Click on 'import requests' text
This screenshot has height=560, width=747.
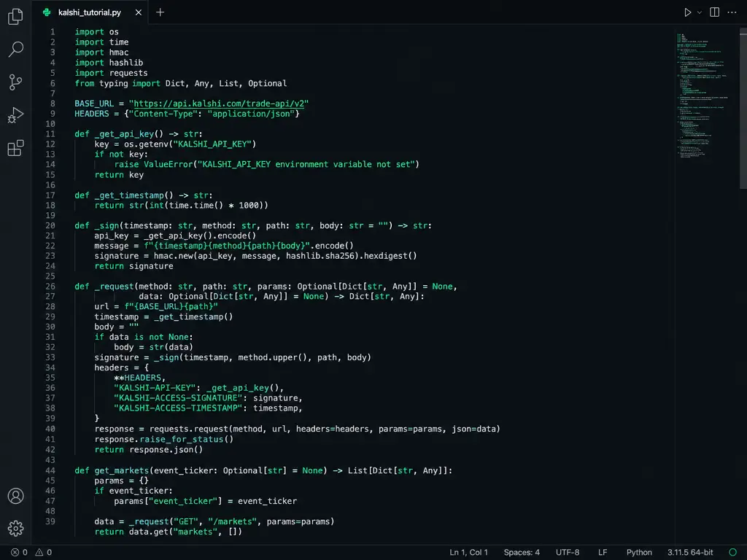point(111,73)
